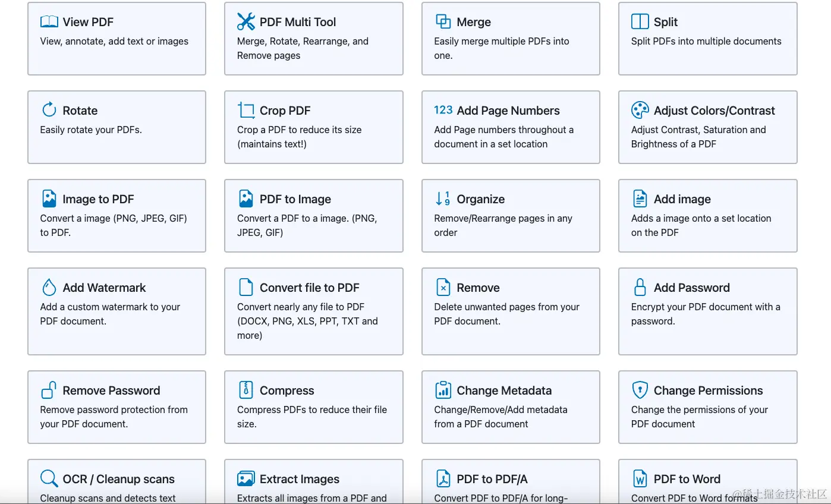
Task: Click 'Adjust Contrast, Saturation and Brightness' description
Action: pos(698,137)
